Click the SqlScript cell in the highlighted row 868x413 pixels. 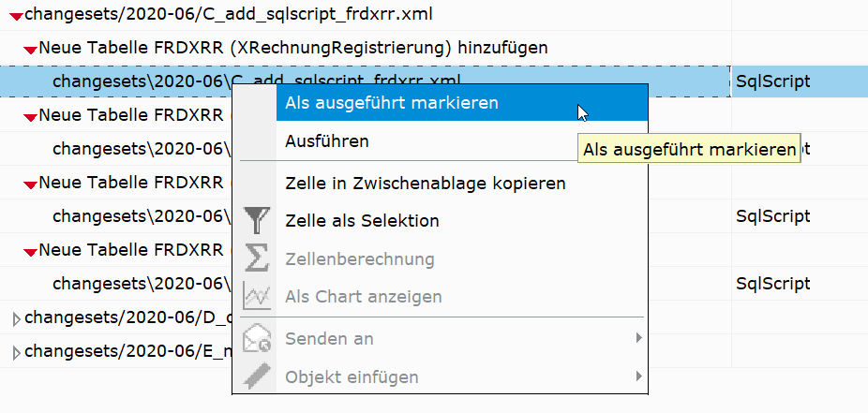(772, 81)
